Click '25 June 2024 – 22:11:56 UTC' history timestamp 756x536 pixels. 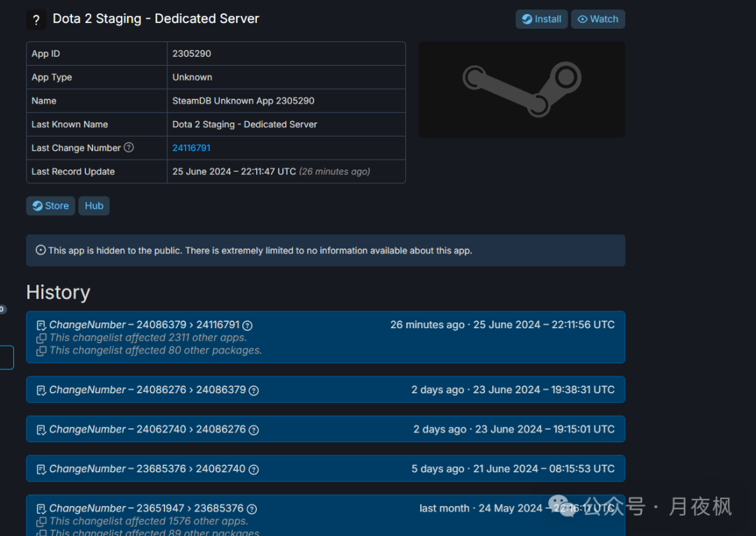[544, 325]
